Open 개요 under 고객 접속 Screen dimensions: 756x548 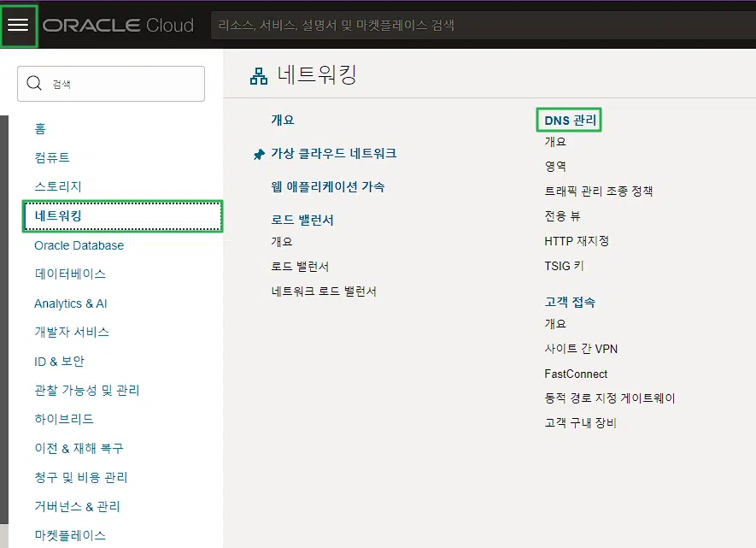pyautogui.click(x=555, y=324)
